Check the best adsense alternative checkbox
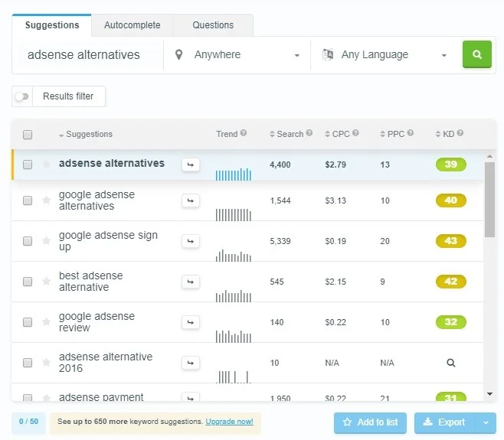 coord(28,282)
